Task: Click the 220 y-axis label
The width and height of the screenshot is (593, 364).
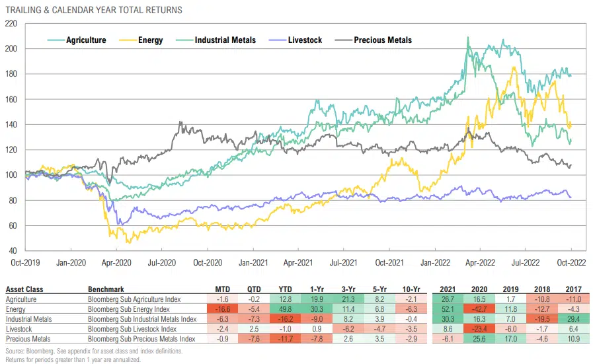Action: pos(11,23)
